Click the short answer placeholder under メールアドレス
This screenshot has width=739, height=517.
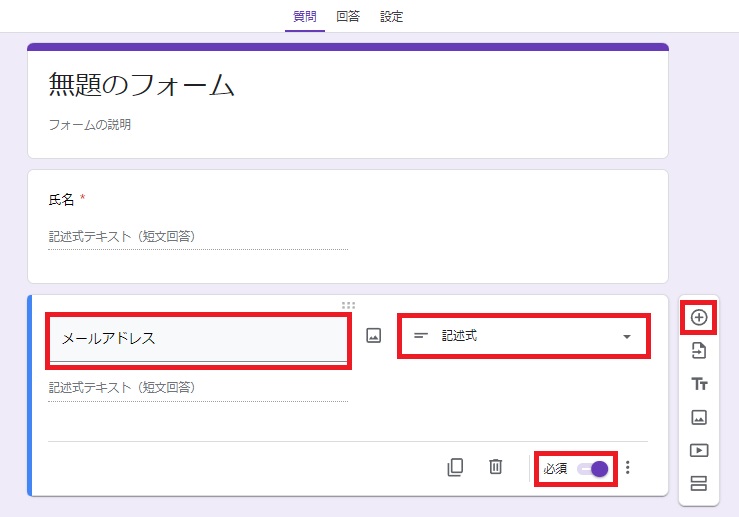pos(198,388)
